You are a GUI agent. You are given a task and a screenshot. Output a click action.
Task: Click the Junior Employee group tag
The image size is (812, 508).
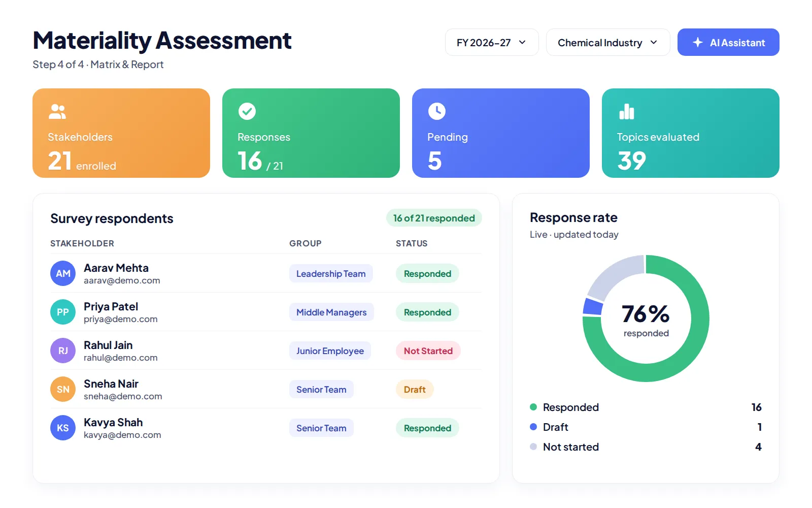[330, 351]
